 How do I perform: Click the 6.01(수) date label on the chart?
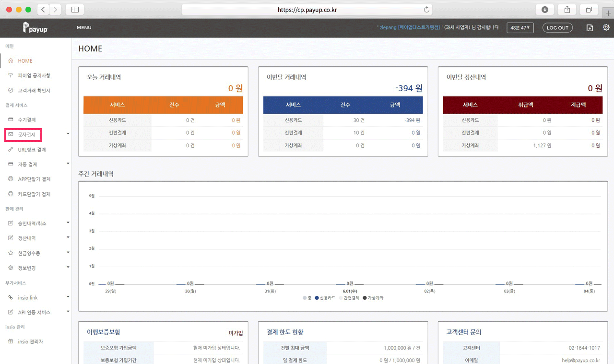tap(350, 291)
